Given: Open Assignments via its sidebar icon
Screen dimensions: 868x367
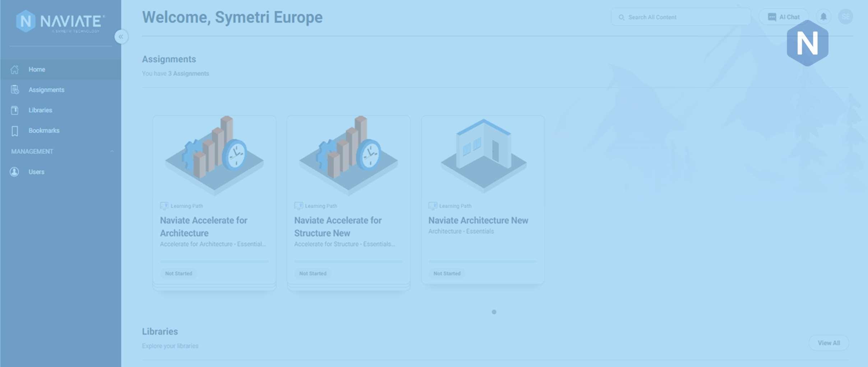Looking at the screenshot, I should click(x=15, y=90).
